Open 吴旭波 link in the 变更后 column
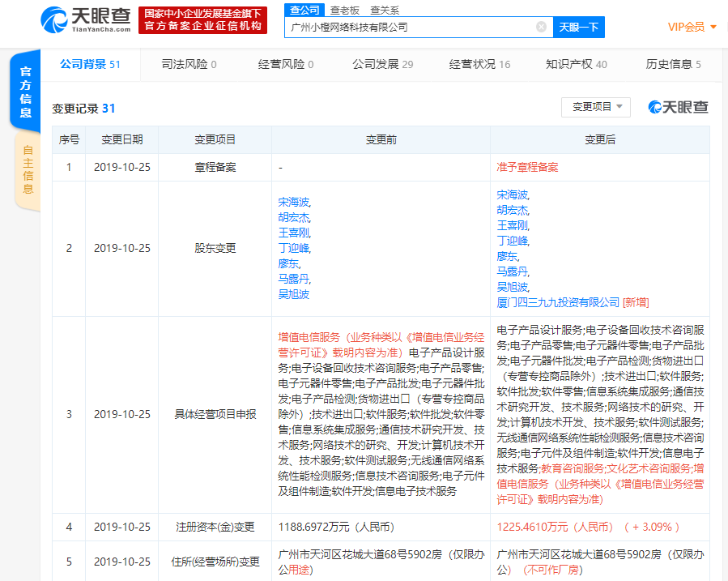Screen dimensions: 728x581 (x=512, y=287)
